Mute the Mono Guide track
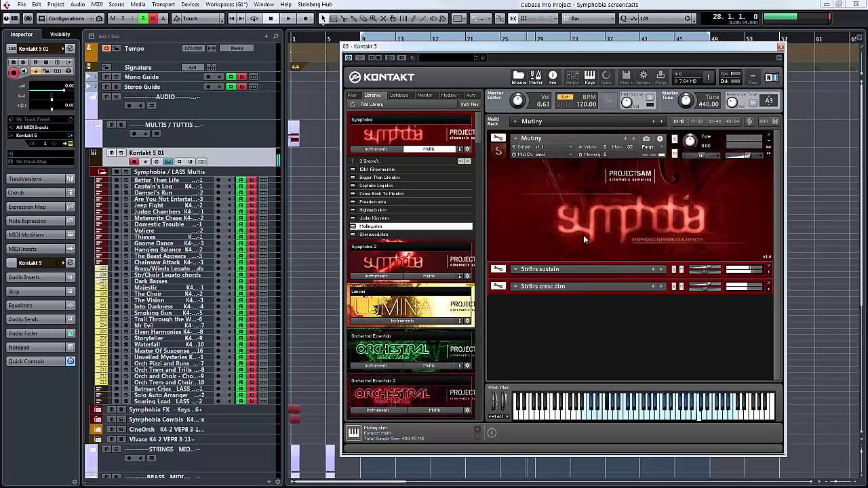This screenshot has height=488, width=868. [106, 77]
